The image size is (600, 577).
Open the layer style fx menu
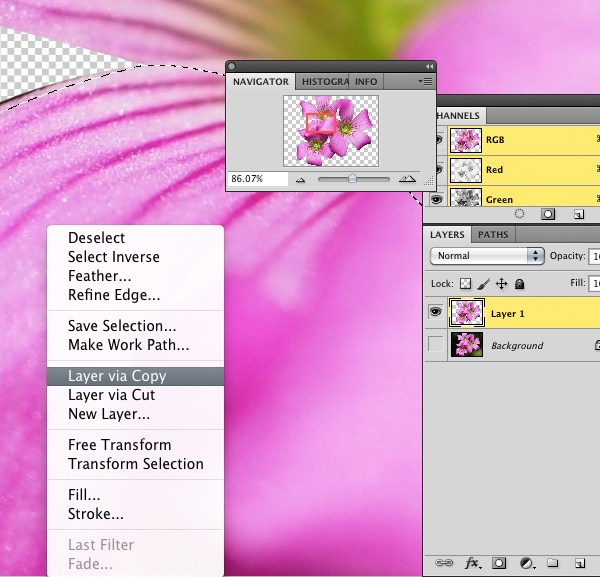point(473,563)
